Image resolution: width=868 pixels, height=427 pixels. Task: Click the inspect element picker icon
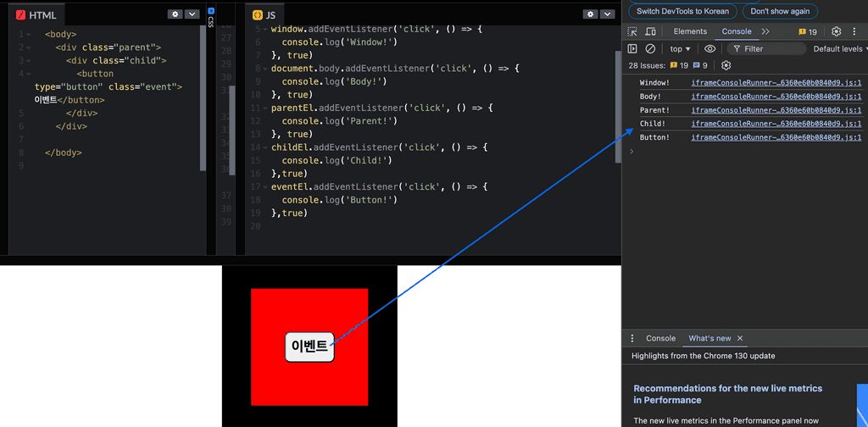coord(632,31)
